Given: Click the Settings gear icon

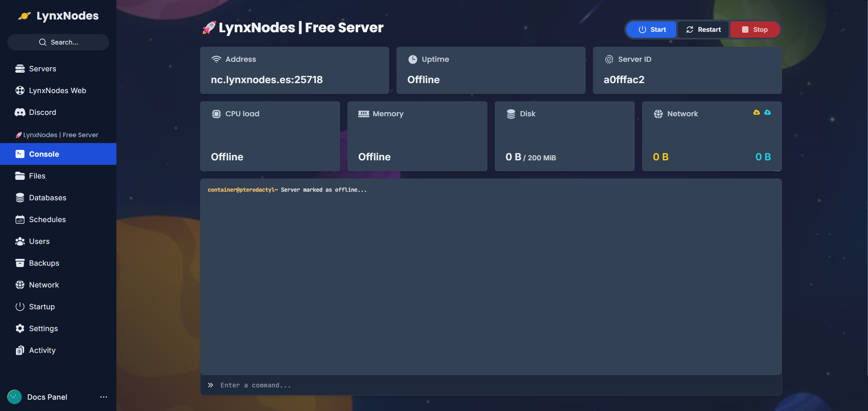Looking at the screenshot, I should [20, 328].
